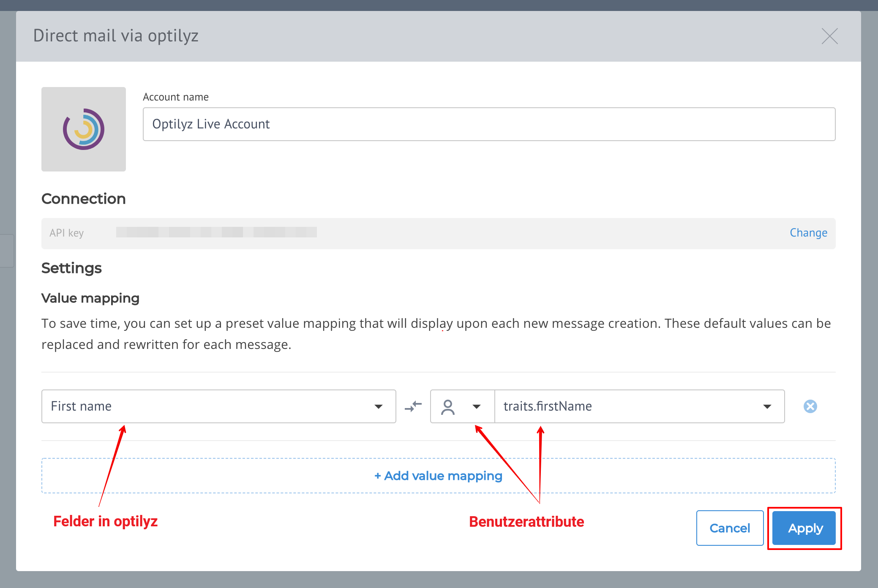
Task: Remove the First name mapping row
Action: tap(810, 406)
